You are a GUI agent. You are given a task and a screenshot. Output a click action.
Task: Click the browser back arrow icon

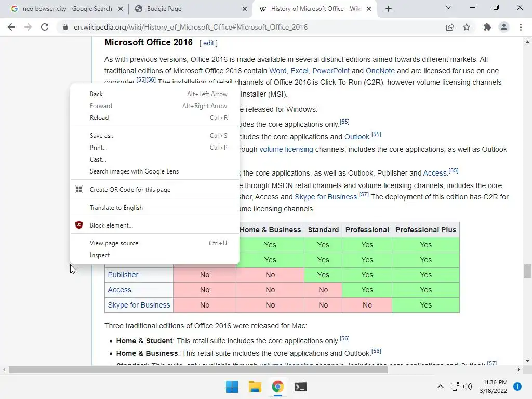pos(11,27)
